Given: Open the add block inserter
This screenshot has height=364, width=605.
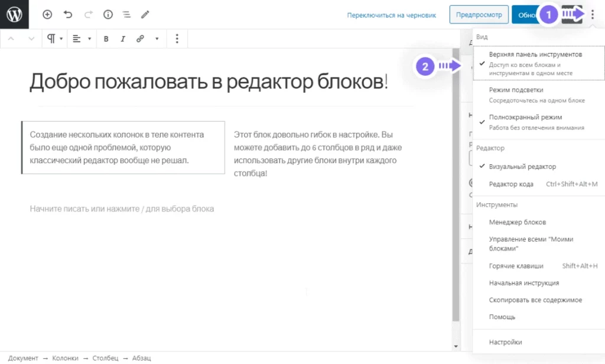Looking at the screenshot, I should 47,15.
